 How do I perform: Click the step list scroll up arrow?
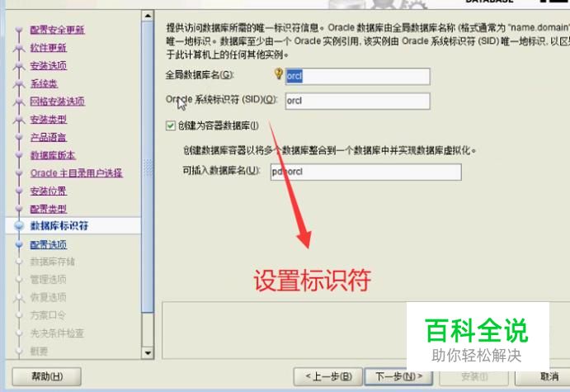148,16
